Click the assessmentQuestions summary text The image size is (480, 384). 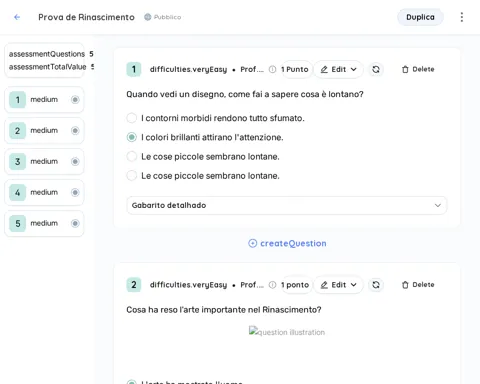47,54
